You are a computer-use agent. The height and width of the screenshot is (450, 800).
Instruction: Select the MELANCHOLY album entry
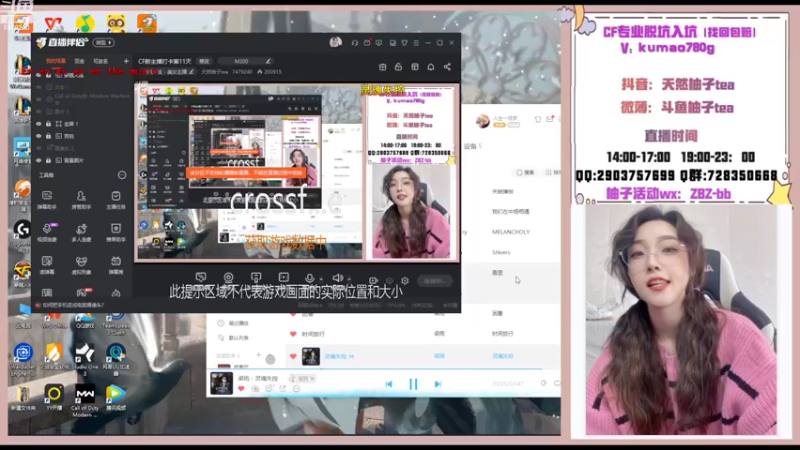point(511,232)
